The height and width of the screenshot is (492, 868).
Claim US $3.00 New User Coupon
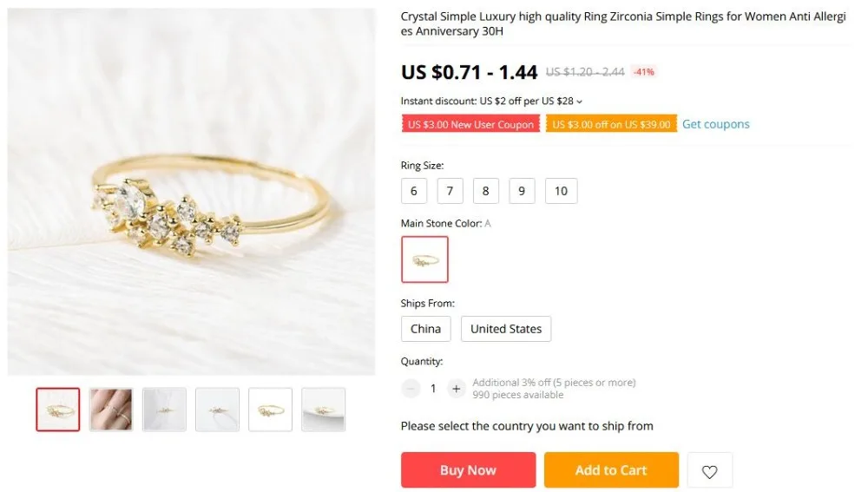coord(470,124)
